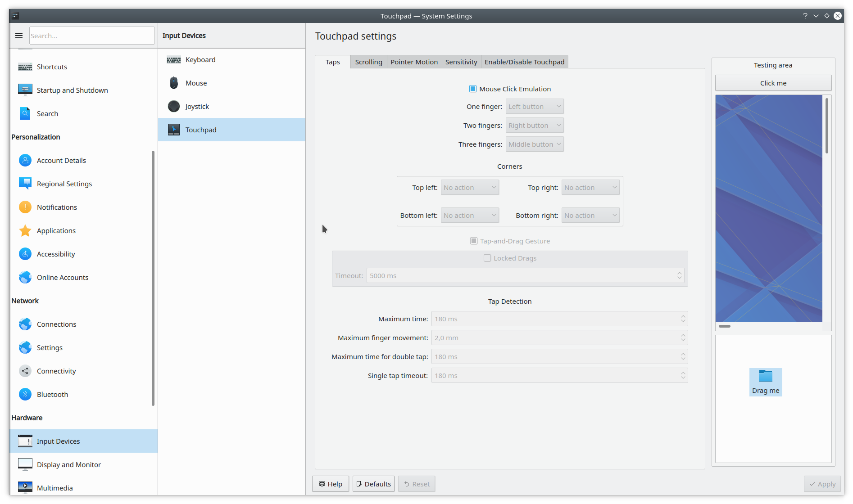The image size is (853, 504).
Task: Click the Connectivity icon
Action: (25, 371)
